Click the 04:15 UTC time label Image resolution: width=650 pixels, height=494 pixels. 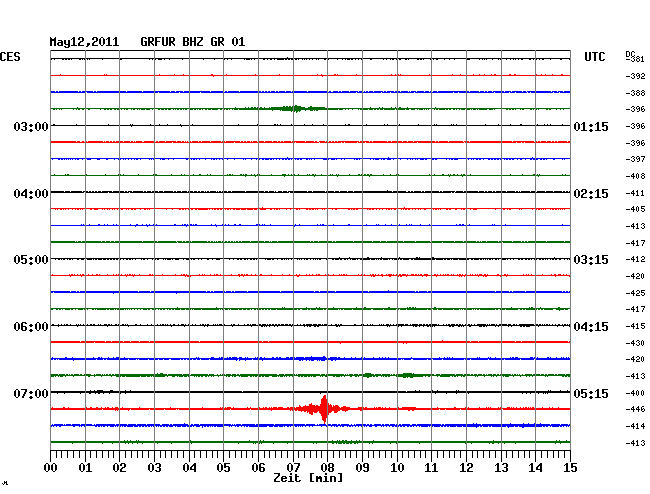click(x=591, y=327)
